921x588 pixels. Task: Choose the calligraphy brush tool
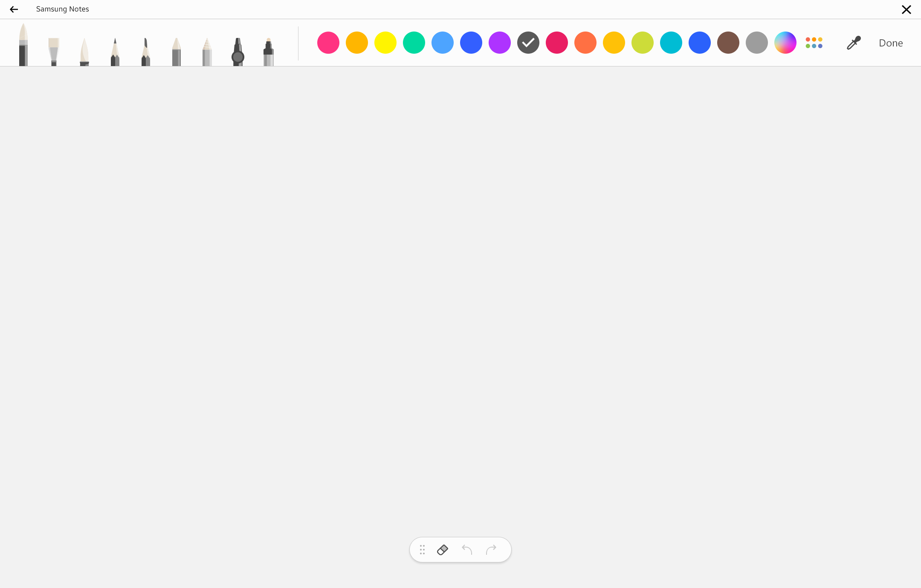click(84, 52)
